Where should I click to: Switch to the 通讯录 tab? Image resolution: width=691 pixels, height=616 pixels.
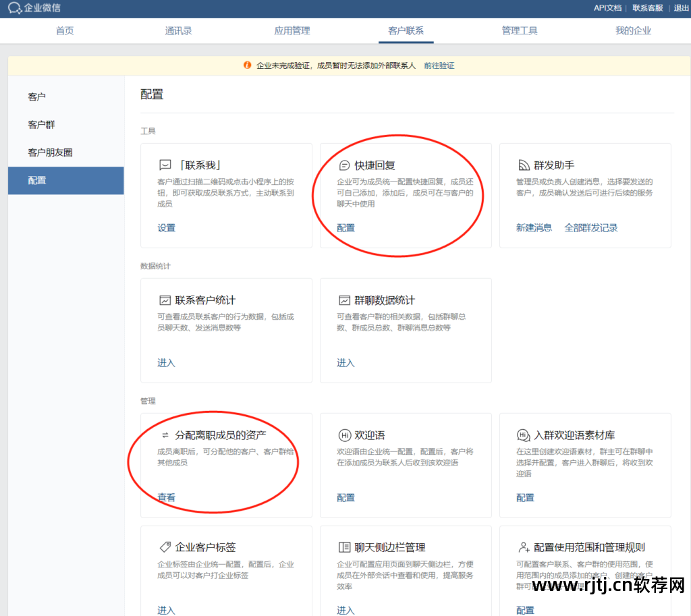178,30
